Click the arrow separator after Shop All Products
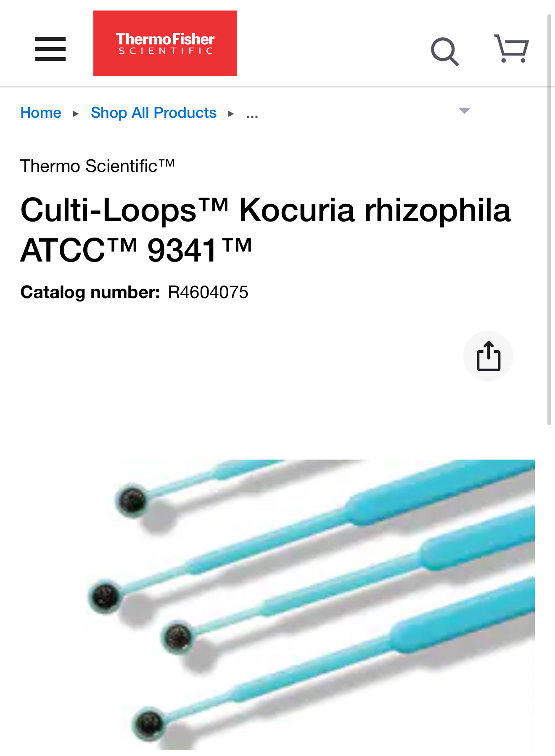The image size is (555, 756). 231,114
